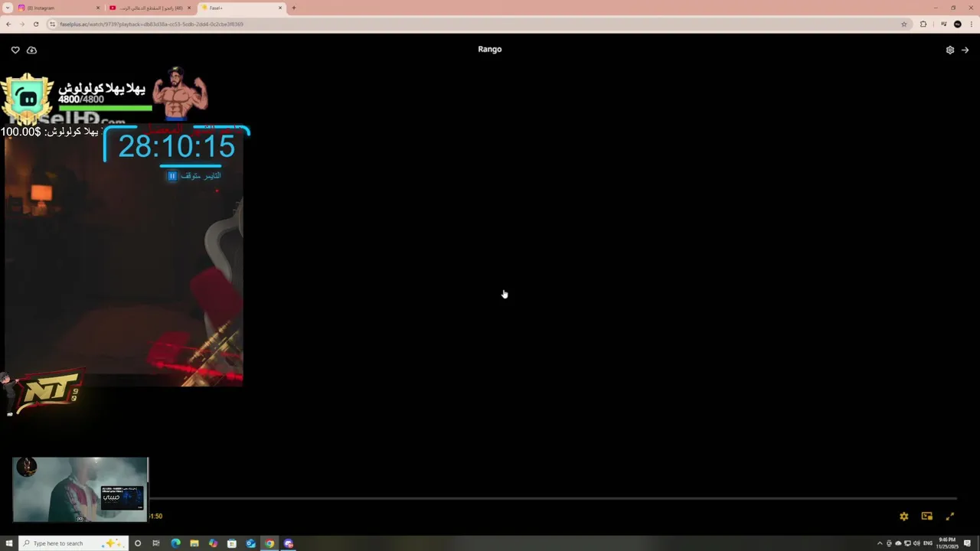Open File Explorer from taskbar
The width and height of the screenshot is (980, 551).
coord(194,543)
